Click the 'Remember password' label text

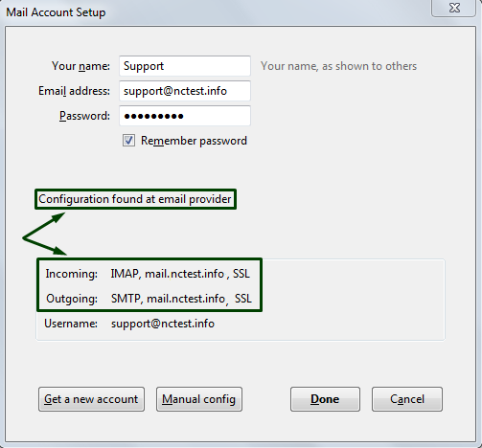click(194, 141)
